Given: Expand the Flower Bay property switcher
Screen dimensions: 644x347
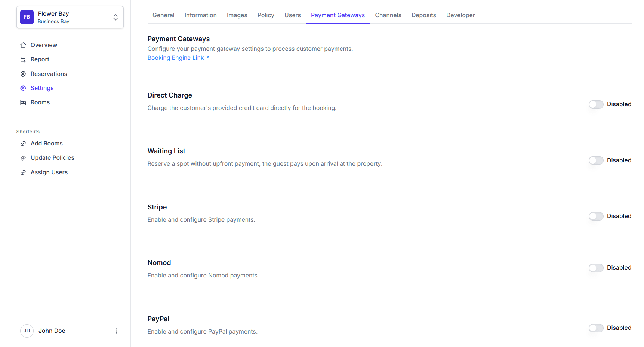Looking at the screenshot, I should [x=115, y=17].
